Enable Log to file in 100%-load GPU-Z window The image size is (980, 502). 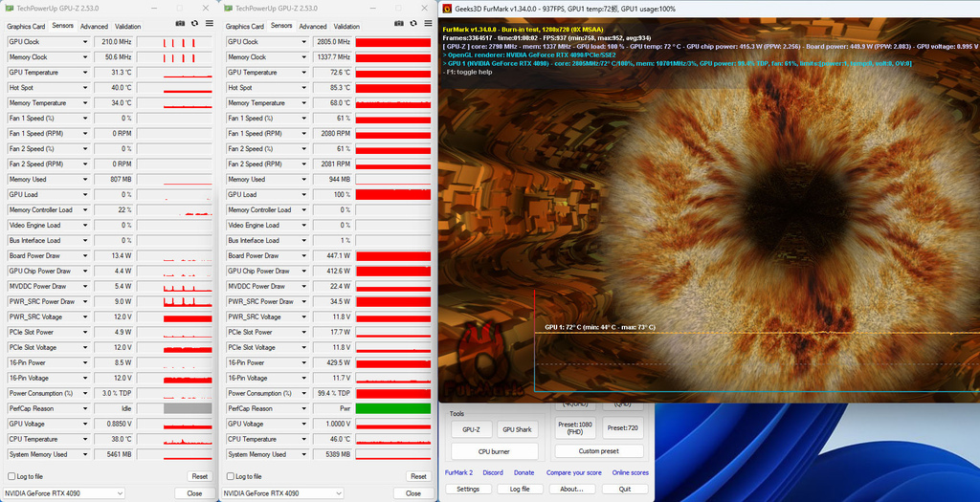point(230,476)
